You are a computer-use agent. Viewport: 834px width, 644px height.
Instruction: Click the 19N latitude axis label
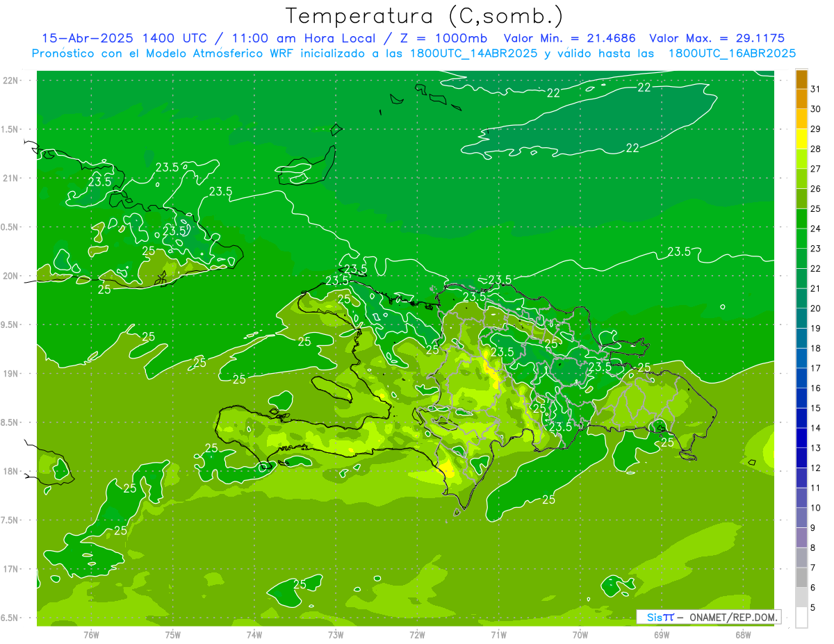(12, 374)
